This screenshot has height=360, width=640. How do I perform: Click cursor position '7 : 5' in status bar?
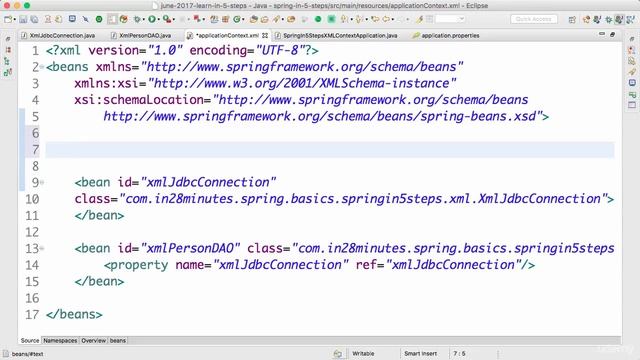[459, 353]
